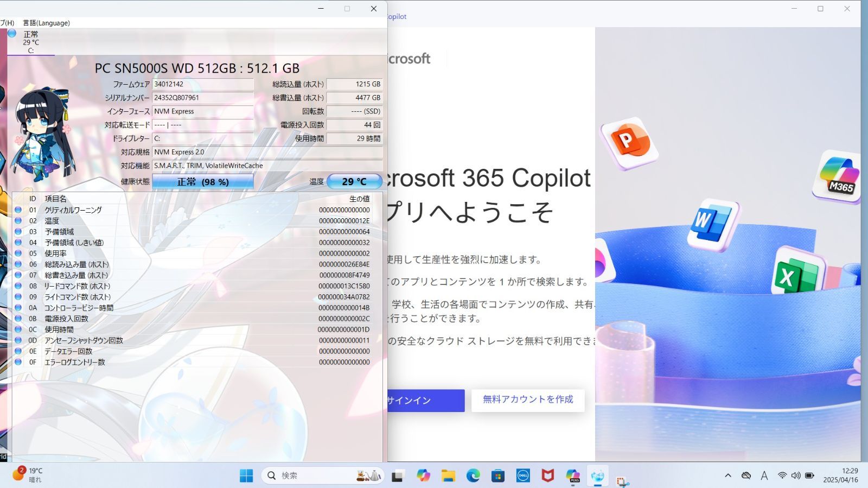Click the 項目名 column header
Image resolution: width=868 pixels, height=488 pixels.
[x=55, y=199]
